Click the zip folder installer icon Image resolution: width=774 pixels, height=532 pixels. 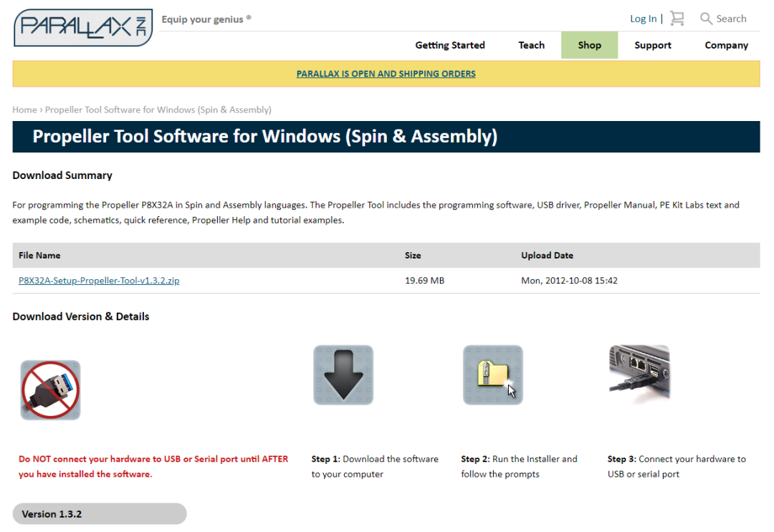pos(492,374)
